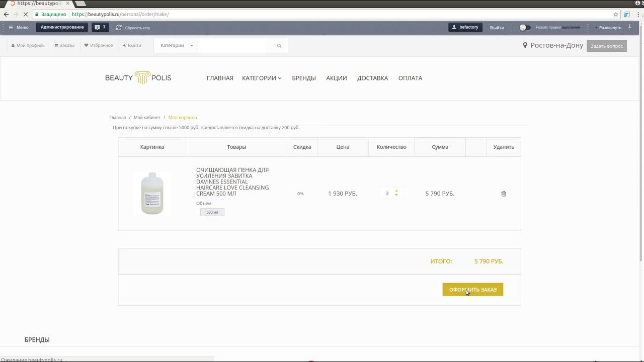Bookmark this page with the star icon
Screen dimensions: 644x362
point(616,15)
